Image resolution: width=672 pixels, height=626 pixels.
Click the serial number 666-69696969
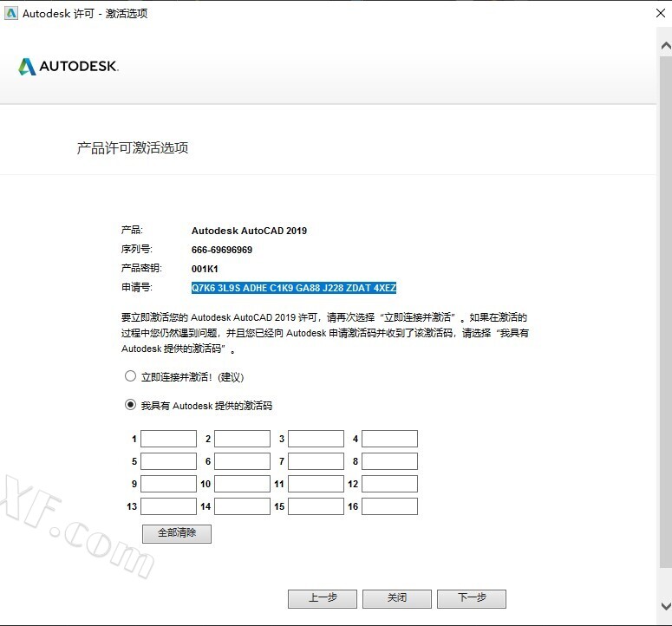222,250
